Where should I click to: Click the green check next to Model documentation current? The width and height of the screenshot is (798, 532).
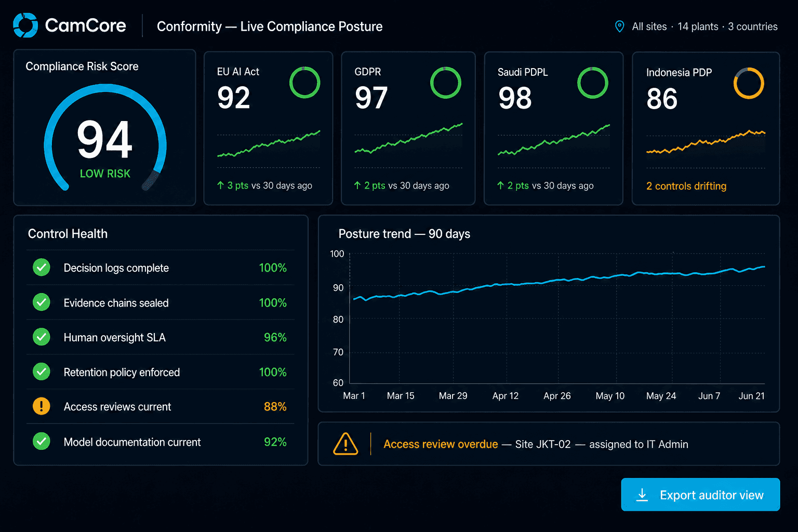42,442
